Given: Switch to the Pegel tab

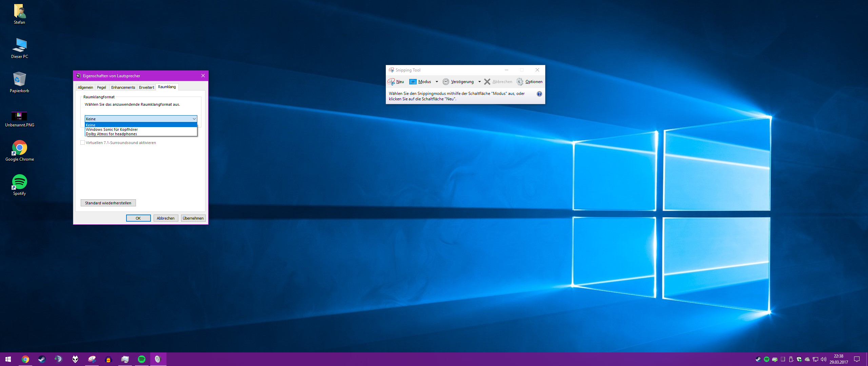Looking at the screenshot, I should coord(101,87).
